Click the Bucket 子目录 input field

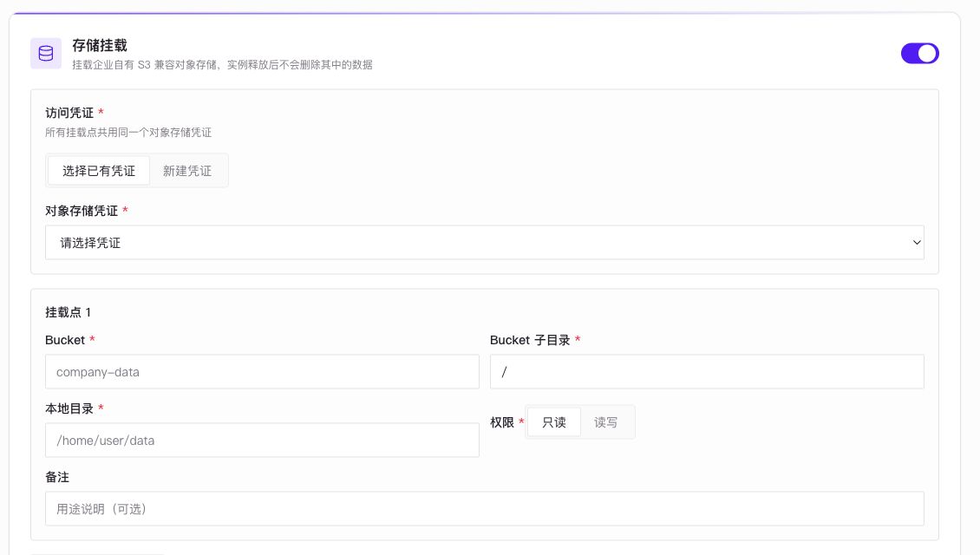707,372
